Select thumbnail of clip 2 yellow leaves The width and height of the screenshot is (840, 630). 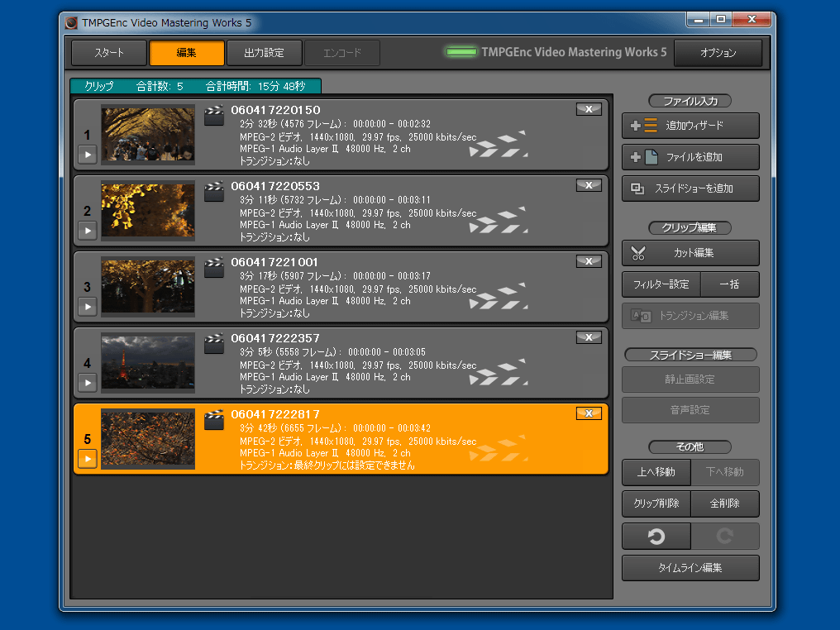point(148,211)
